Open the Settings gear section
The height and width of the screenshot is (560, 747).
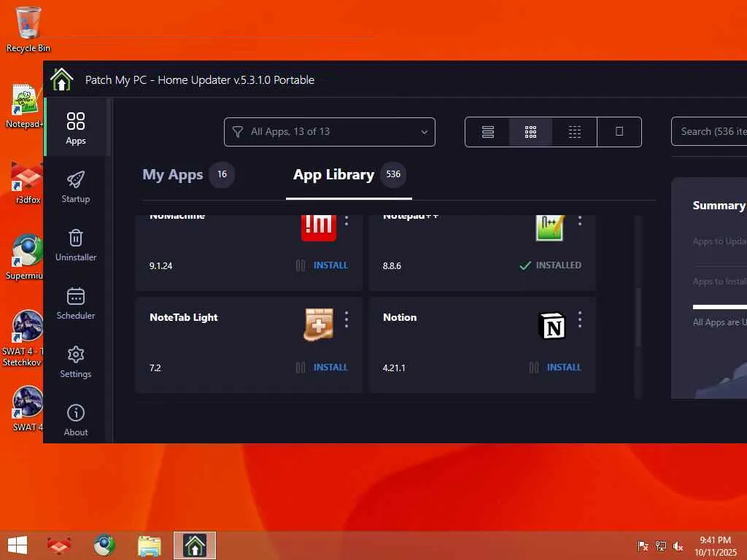76,362
